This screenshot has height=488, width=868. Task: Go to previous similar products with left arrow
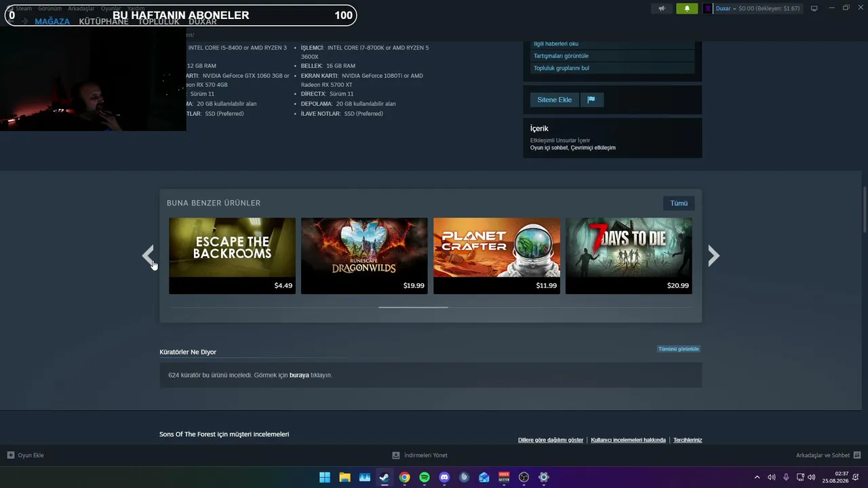click(149, 256)
